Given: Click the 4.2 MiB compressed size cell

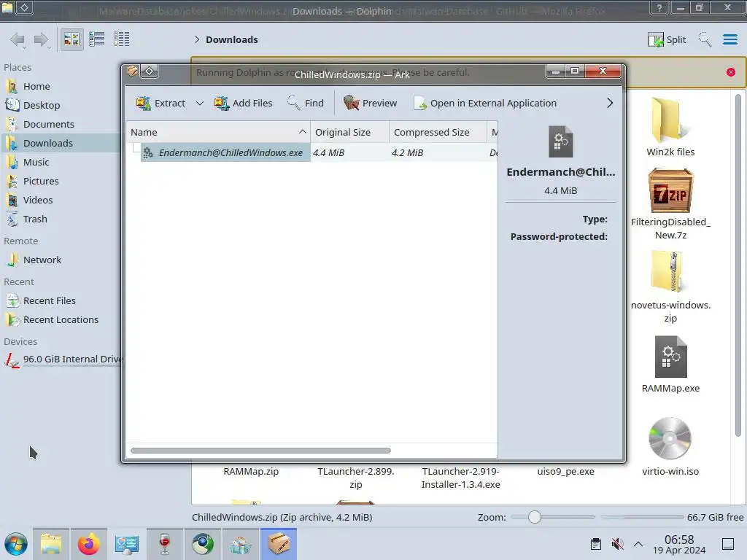Looking at the screenshot, I should coord(407,152).
